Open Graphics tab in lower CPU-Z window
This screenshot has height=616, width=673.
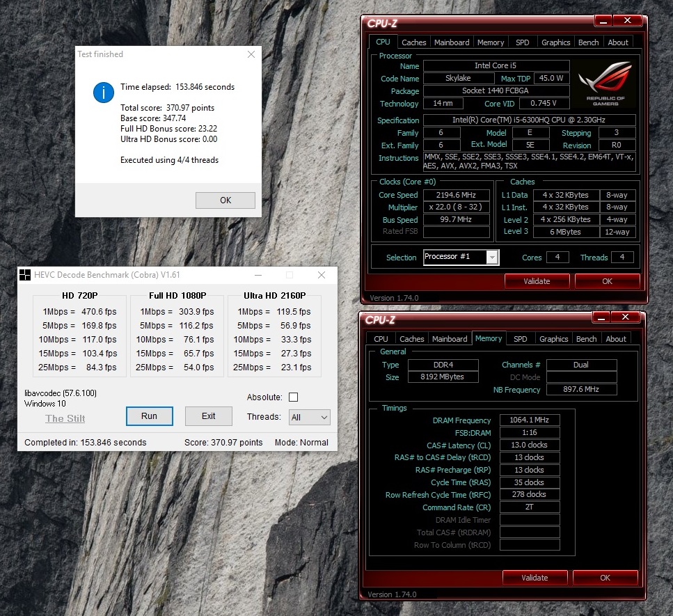point(554,339)
